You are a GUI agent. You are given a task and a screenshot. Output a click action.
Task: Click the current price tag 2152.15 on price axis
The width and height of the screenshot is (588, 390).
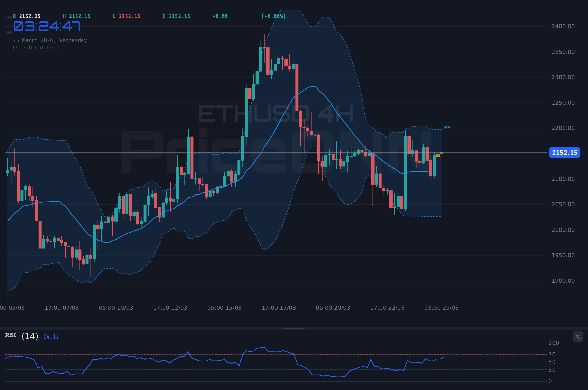pyautogui.click(x=564, y=153)
